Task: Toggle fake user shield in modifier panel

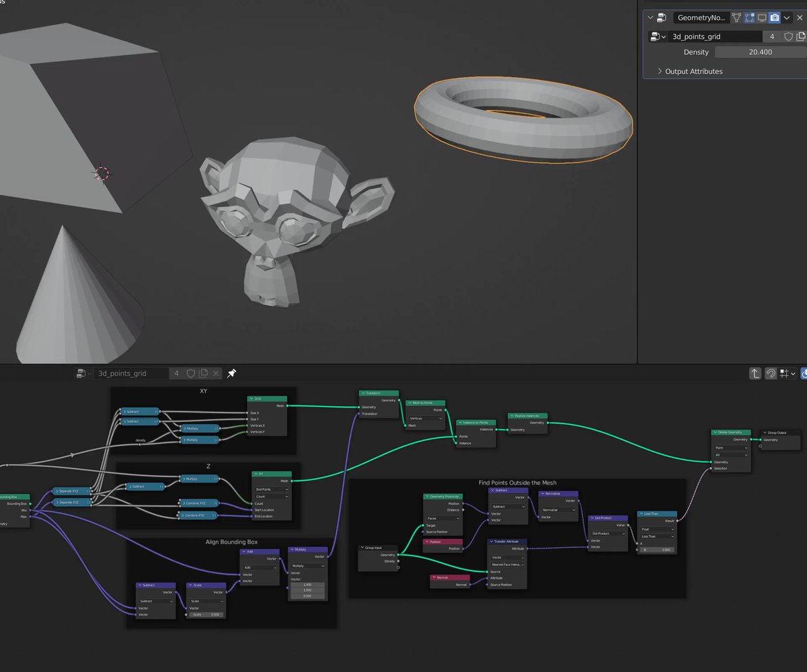Action: tap(789, 37)
